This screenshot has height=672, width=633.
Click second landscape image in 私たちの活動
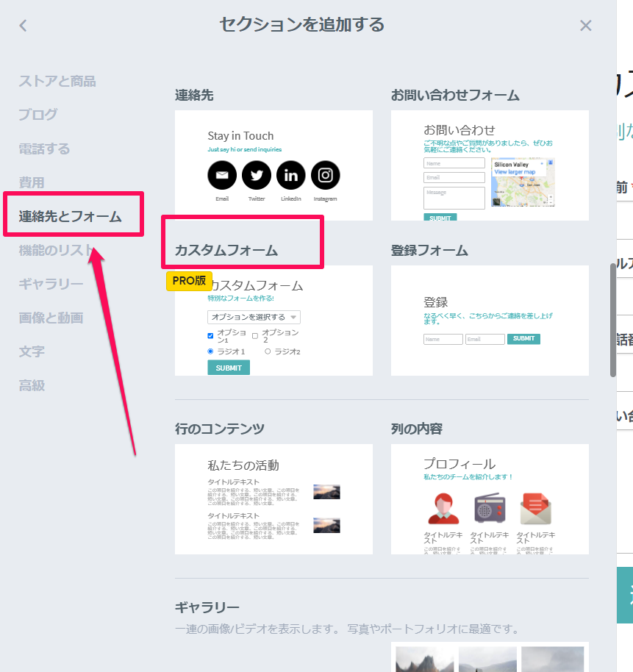click(326, 526)
